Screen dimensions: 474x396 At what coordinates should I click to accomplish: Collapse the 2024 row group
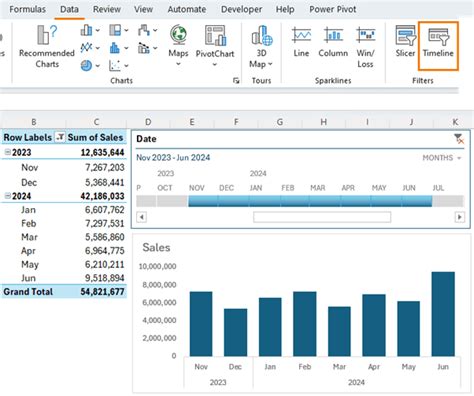(7, 196)
